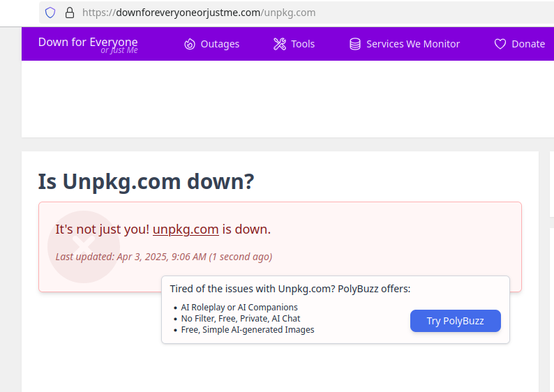
Task: Click the heart icon beside Donate
Action: pos(500,44)
